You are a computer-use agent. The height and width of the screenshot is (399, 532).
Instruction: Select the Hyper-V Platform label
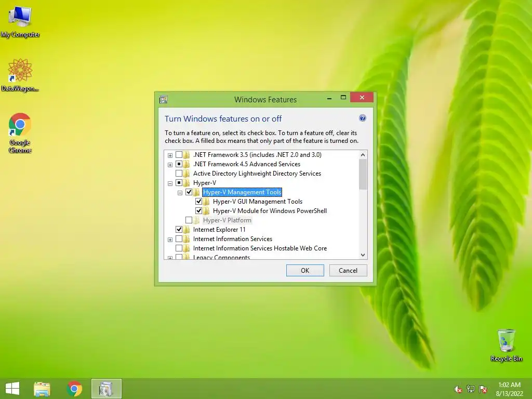click(x=227, y=220)
